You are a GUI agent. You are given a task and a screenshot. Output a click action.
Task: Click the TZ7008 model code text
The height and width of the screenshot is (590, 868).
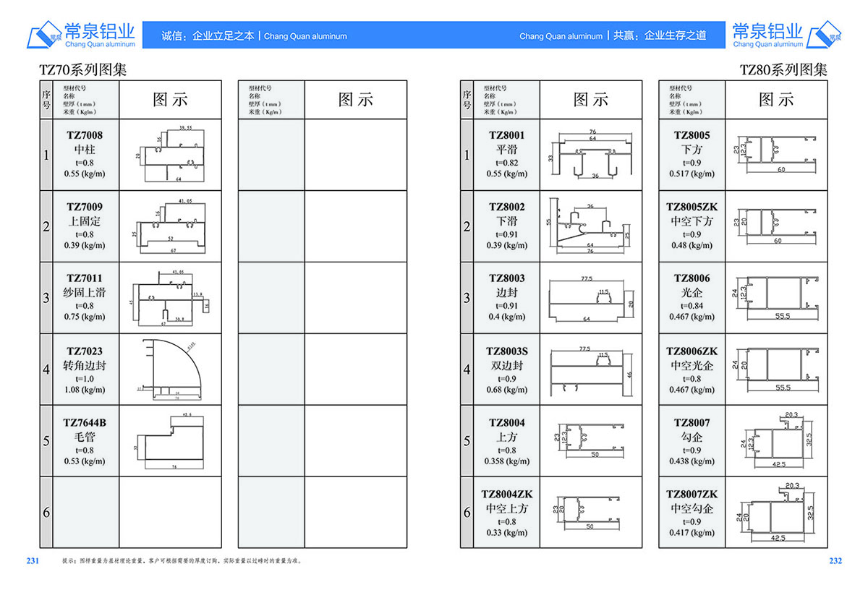85,135
